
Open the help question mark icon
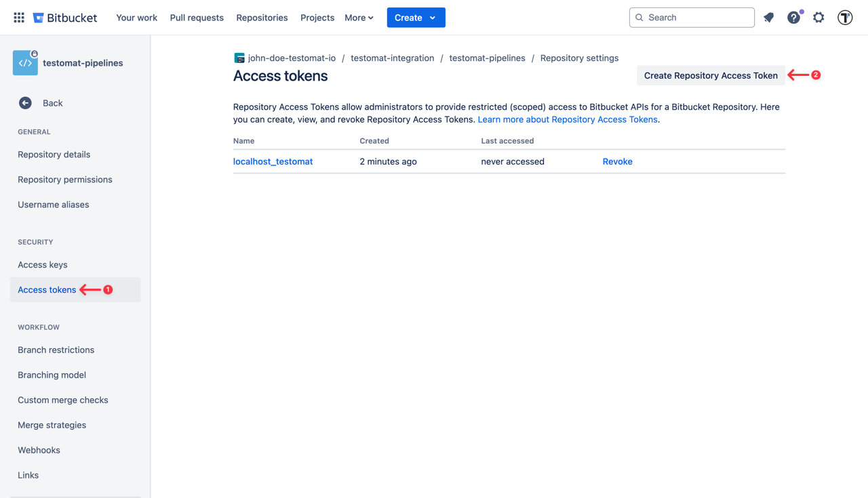(x=793, y=18)
